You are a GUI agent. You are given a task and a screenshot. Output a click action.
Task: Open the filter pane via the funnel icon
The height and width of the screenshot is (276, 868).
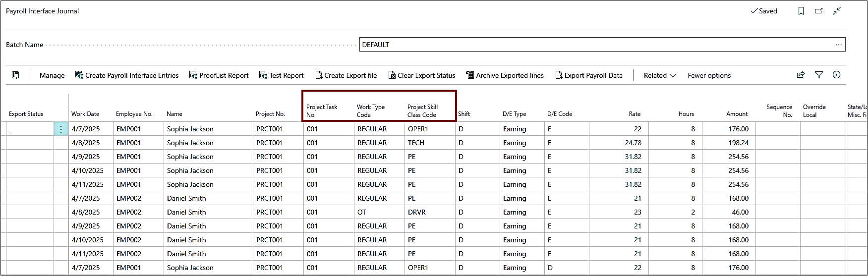[x=819, y=75]
